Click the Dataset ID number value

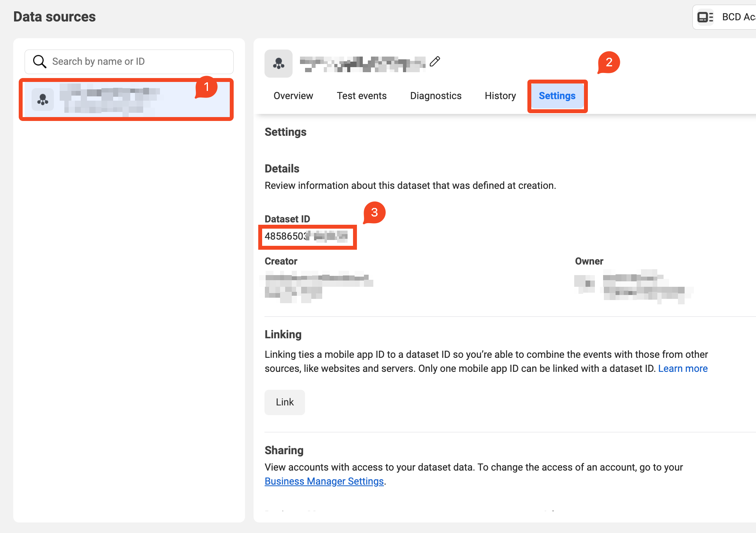(x=306, y=236)
